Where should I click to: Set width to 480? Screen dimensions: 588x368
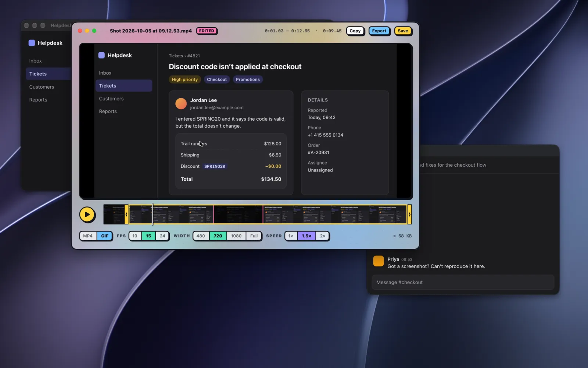click(x=201, y=236)
